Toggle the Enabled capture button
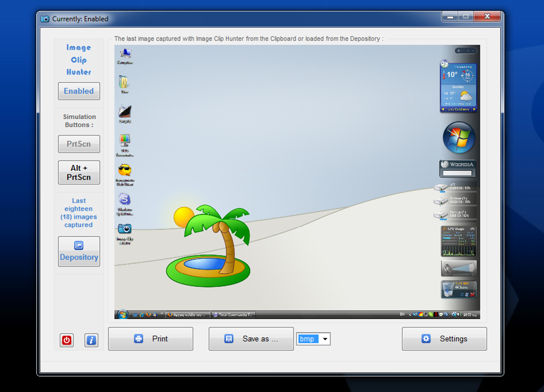The image size is (544, 392). coord(79,91)
